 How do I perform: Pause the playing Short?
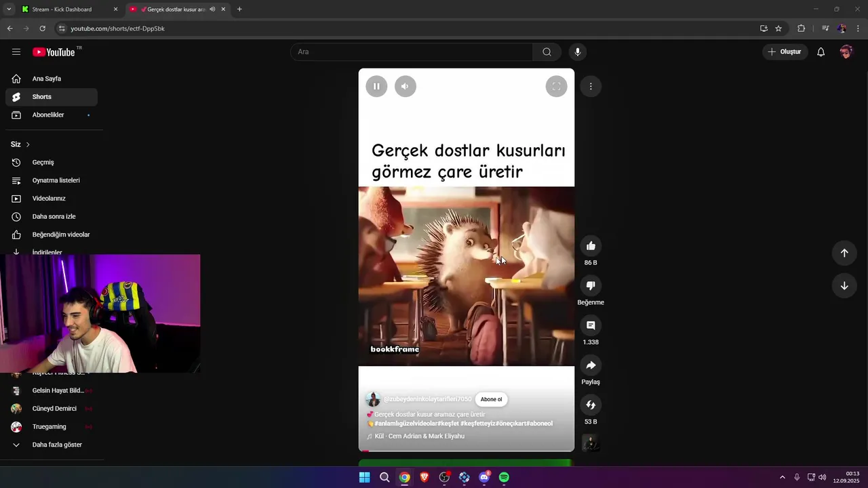point(376,86)
